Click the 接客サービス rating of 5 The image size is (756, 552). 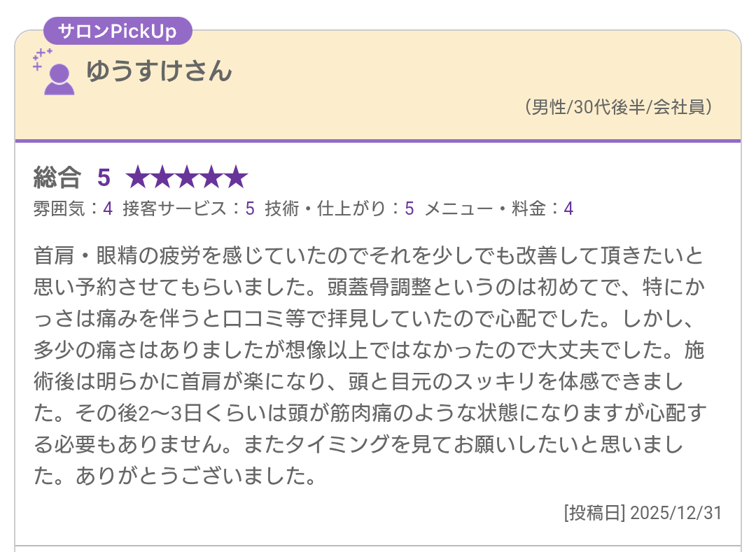tap(250, 208)
